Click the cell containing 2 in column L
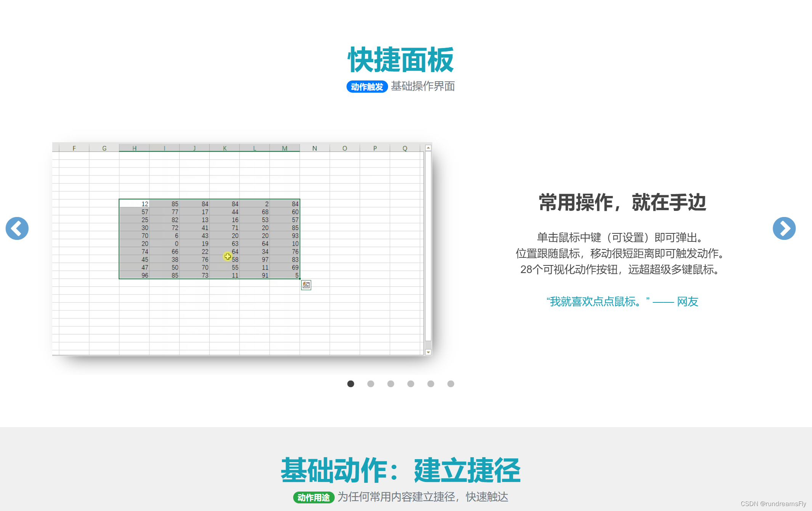This screenshot has height=511, width=812. click(255, 204)
